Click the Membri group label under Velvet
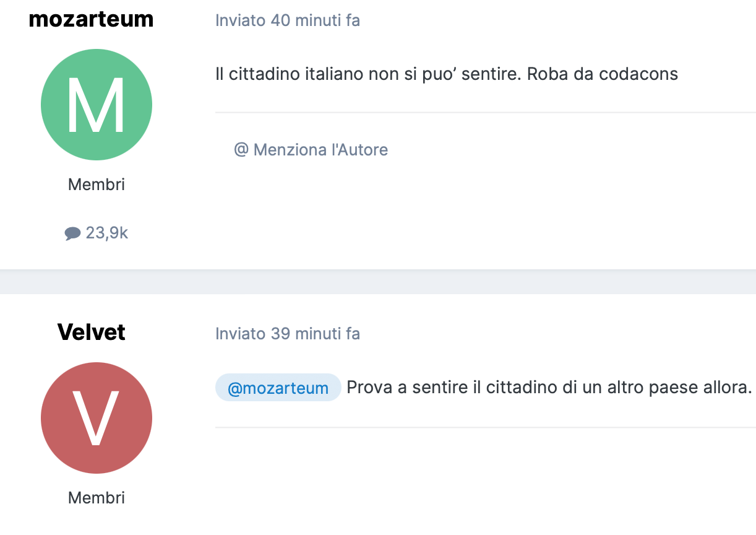Image resolution: width=756 pixels, height=535 pixels. click(x=97, y=498)
